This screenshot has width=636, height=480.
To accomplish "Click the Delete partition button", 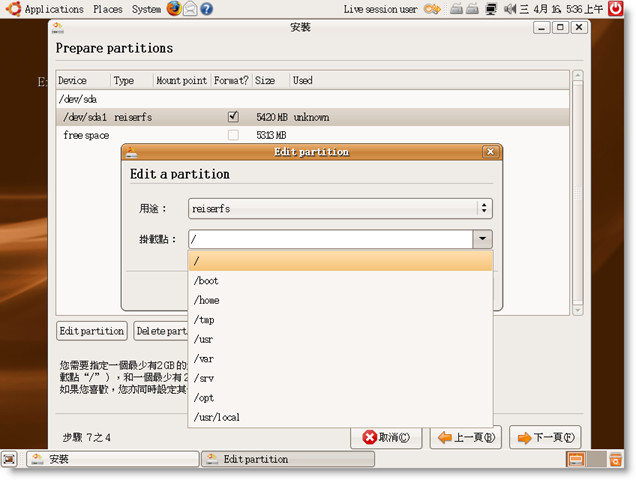I will (161, 331).
